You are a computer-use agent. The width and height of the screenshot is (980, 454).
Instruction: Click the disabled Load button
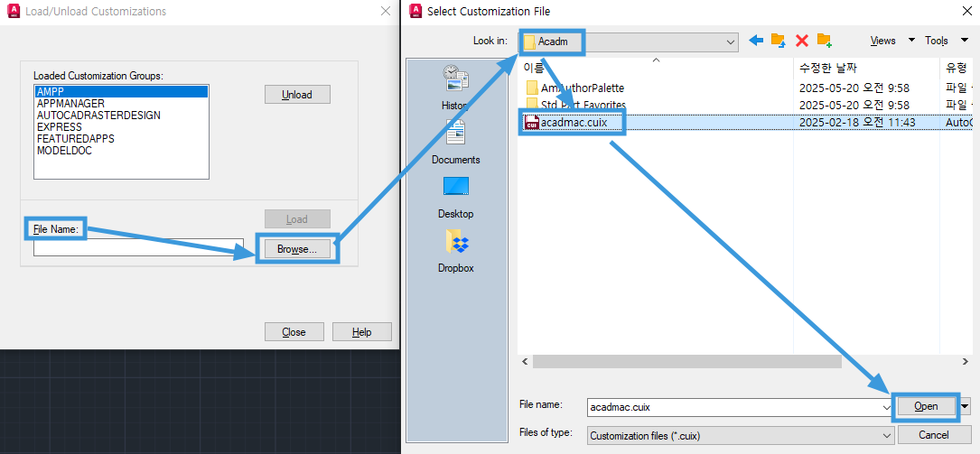point(297,219)
